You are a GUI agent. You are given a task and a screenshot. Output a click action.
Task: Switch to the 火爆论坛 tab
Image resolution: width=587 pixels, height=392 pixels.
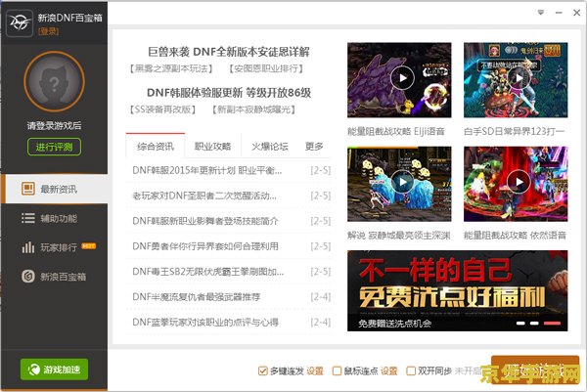[x=270, y=147]
